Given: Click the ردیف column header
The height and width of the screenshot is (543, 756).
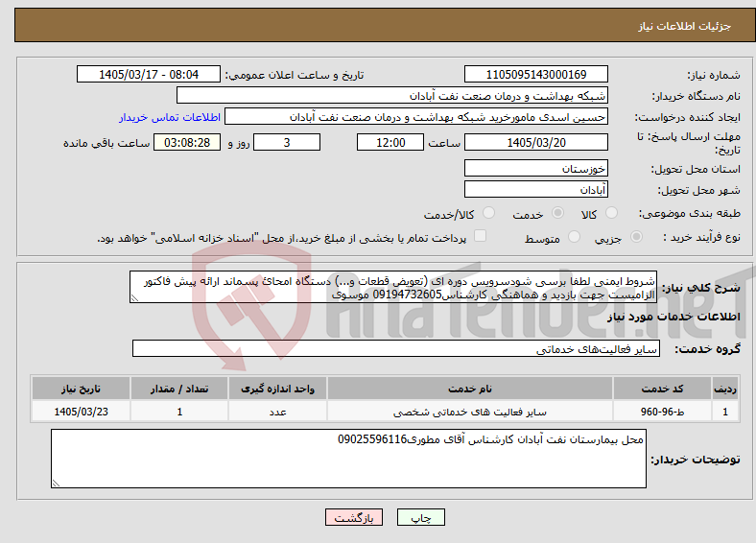Looking at the screenshot, I should coord(725,389).
